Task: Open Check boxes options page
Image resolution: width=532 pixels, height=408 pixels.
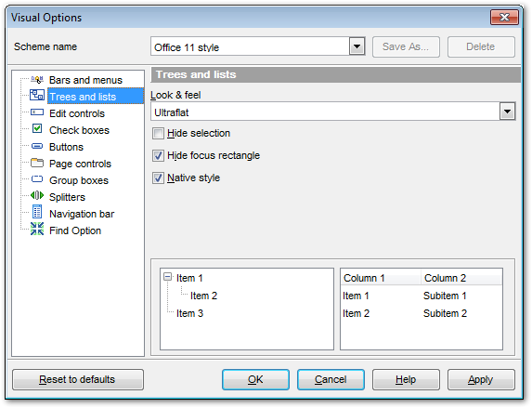Action: [79, 130]
